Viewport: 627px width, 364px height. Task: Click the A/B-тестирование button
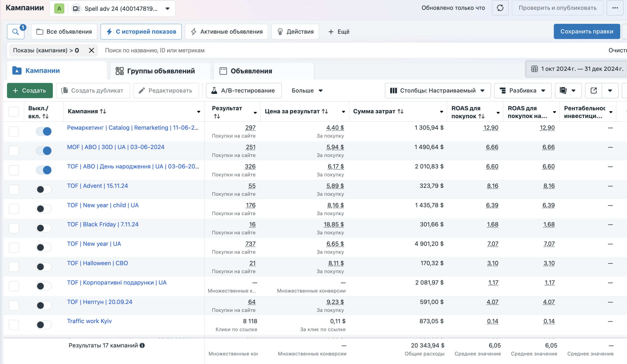coord(244,91)
